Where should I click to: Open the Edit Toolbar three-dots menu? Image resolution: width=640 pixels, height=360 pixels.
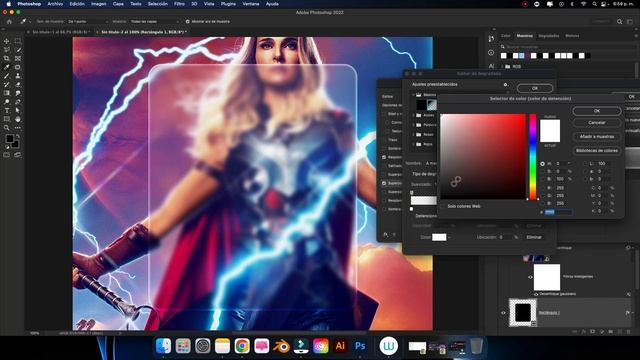click(x=18, y=128)
